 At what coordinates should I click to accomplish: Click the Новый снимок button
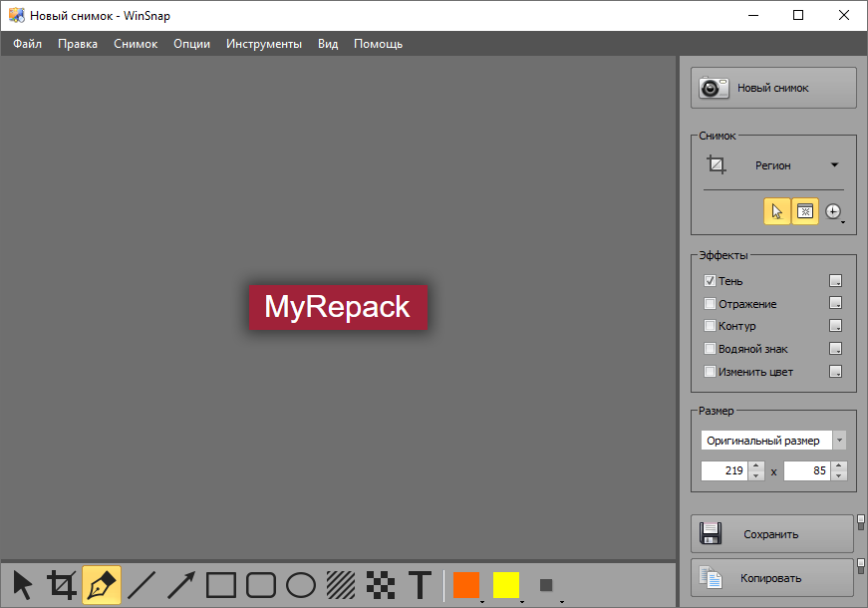[x=773, y=88]
